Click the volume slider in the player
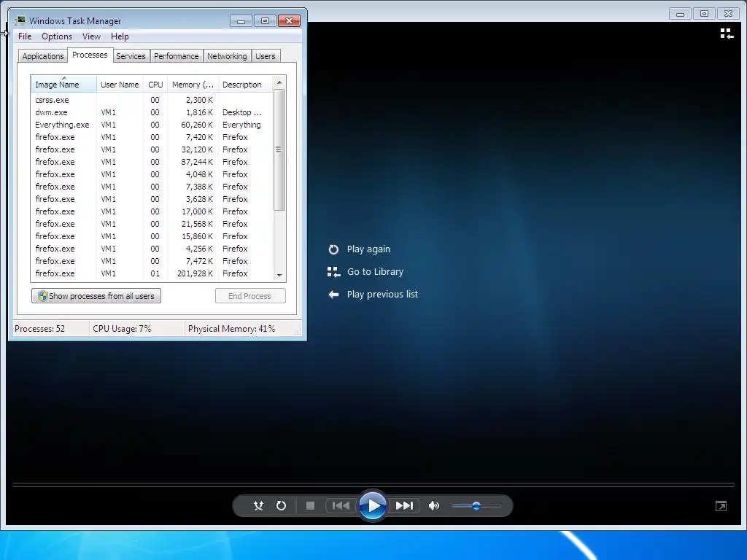This screenshot has height=560, width=747. tap(476, 506)
